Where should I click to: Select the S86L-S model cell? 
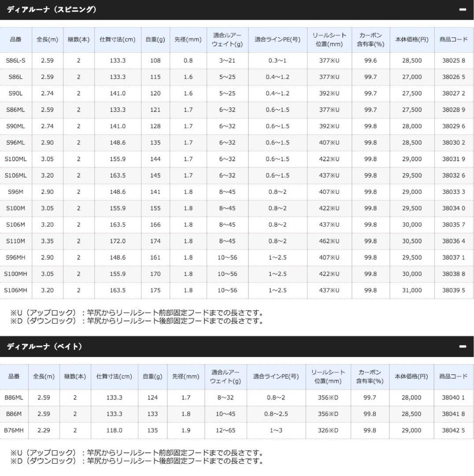(x=15, y=60)
